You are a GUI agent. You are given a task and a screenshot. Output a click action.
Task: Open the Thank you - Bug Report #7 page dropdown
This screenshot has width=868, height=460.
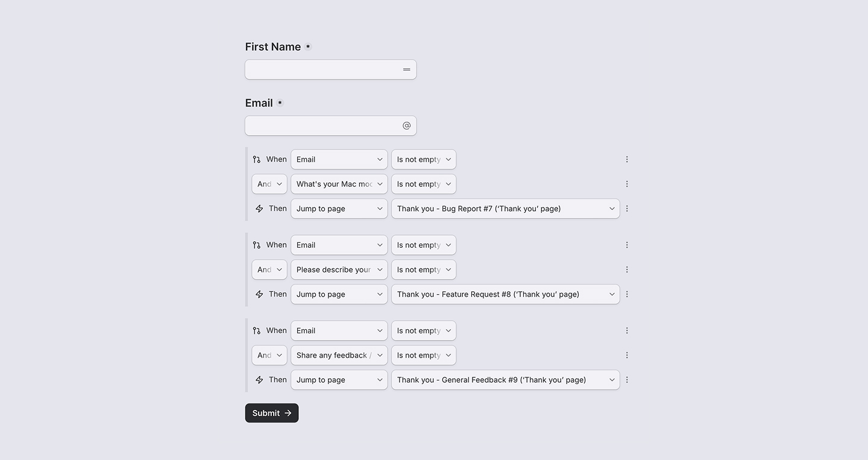point(505,208)
